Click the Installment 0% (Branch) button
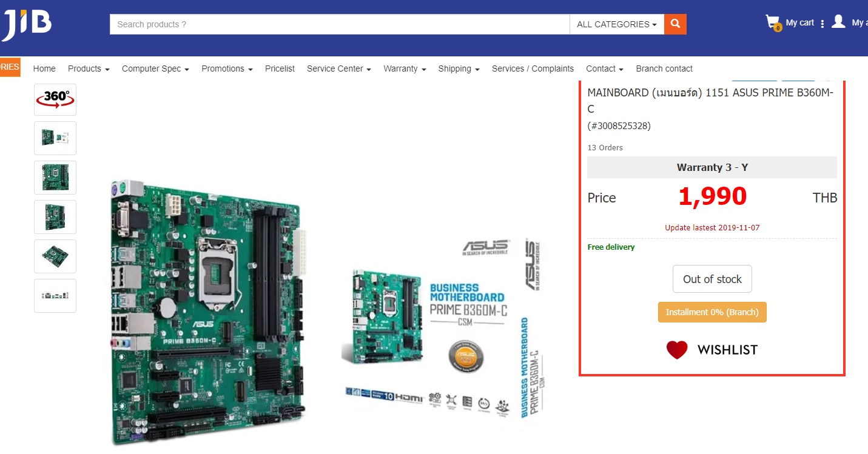This screenshot has height=454, width=868. 712,312
